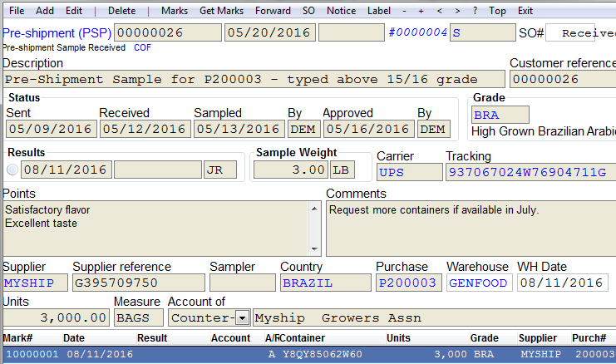616x364 pixels.
Task: Open the Edit menu
Action: point(74,11)
